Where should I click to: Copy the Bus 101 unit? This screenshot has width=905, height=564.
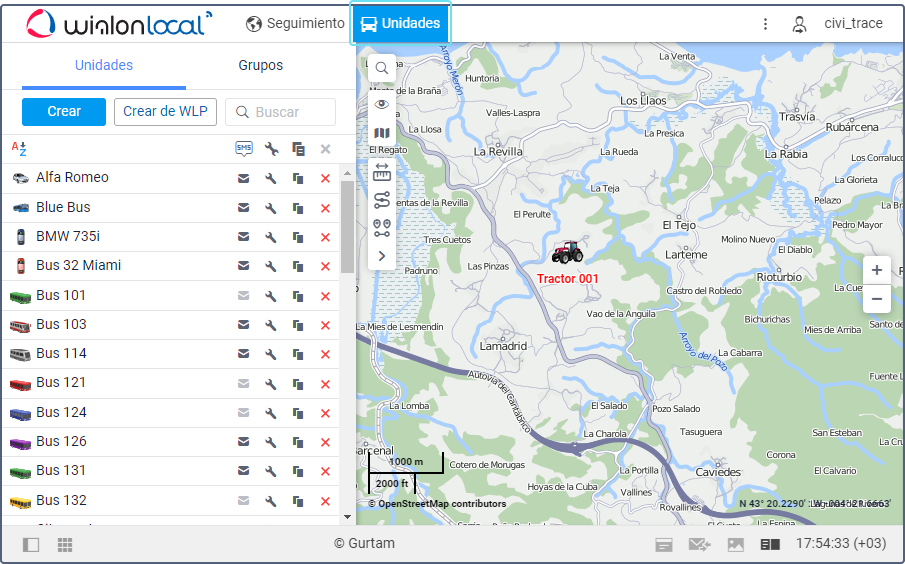click(x=298, y=296)
